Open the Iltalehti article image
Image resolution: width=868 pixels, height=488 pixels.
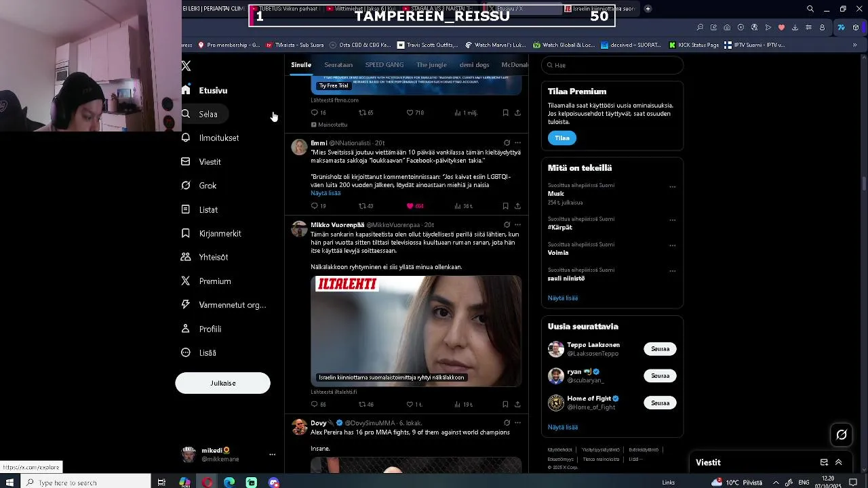[x=416, y=331]
